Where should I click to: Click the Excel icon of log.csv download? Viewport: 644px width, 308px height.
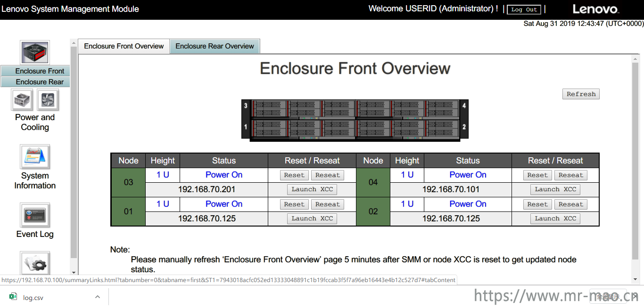[13, 297]
